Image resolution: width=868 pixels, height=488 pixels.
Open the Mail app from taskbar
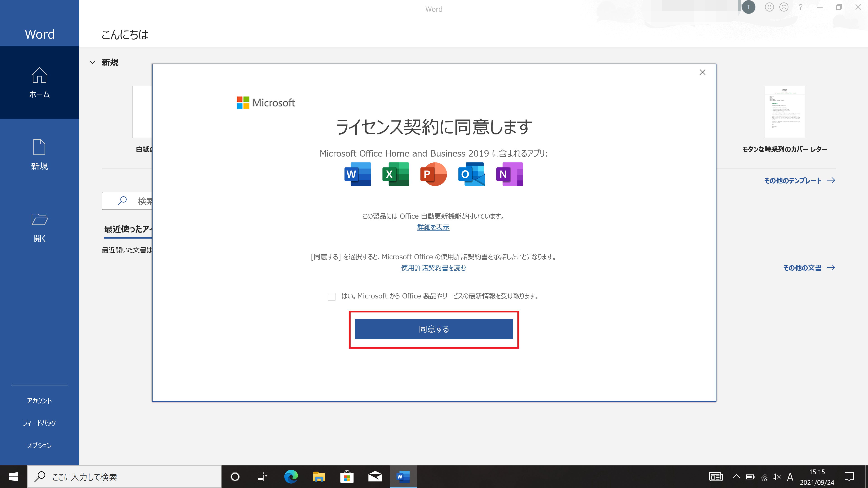point(375,477)
